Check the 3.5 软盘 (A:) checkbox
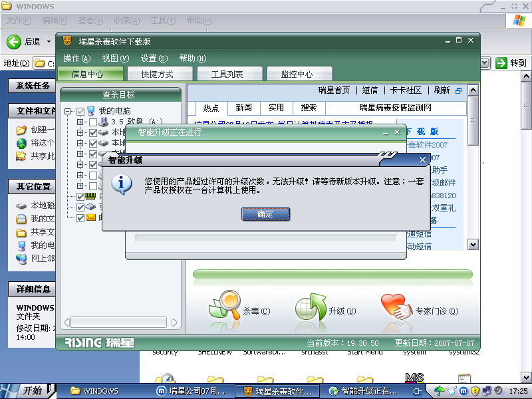The height and width of the screenshot is (399, 532). coord(93,122)
